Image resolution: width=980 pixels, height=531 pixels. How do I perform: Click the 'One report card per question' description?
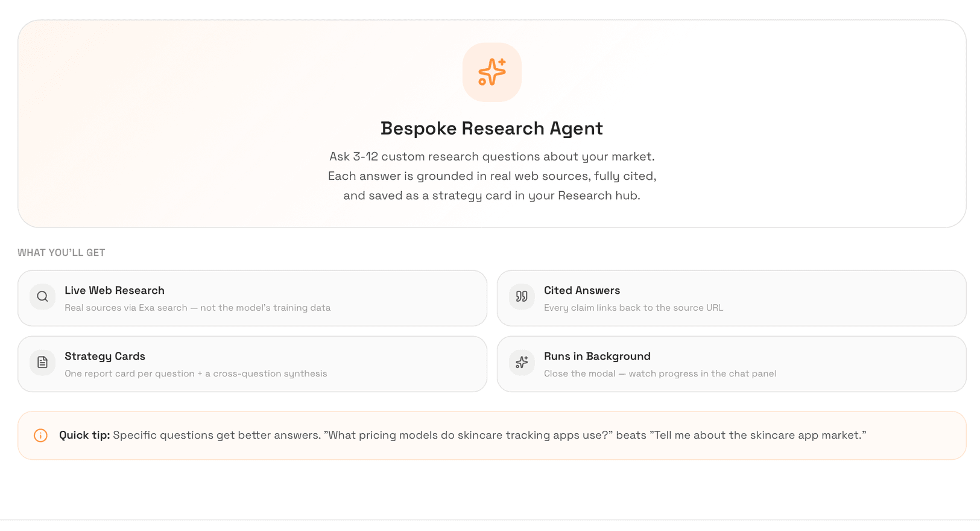[196, 374]
